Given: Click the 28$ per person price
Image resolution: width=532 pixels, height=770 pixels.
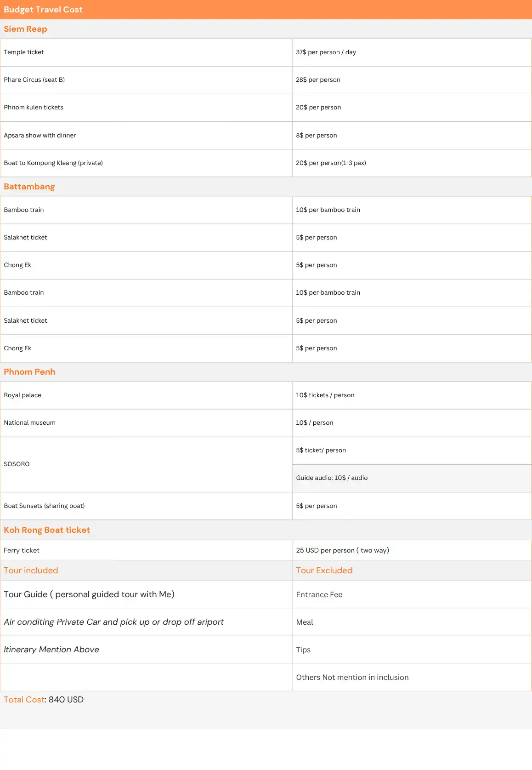Looking at the screenshot, I should click(318, 80).
